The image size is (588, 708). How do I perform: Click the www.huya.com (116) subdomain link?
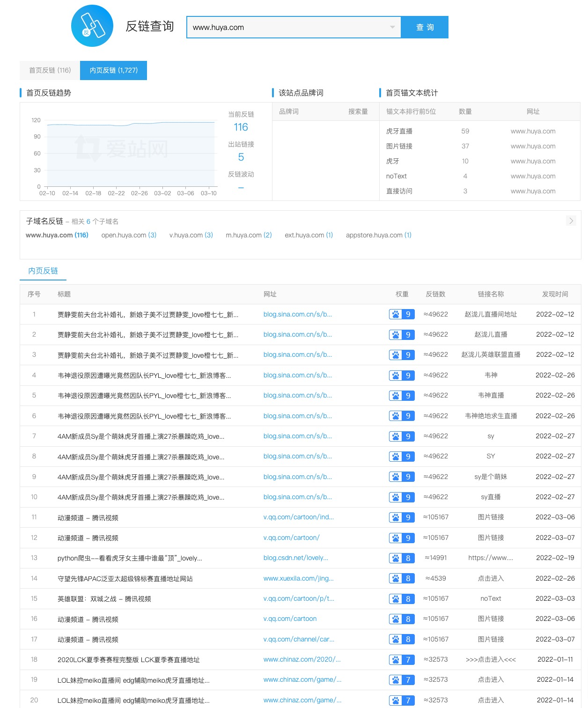[x=57, y=235]
